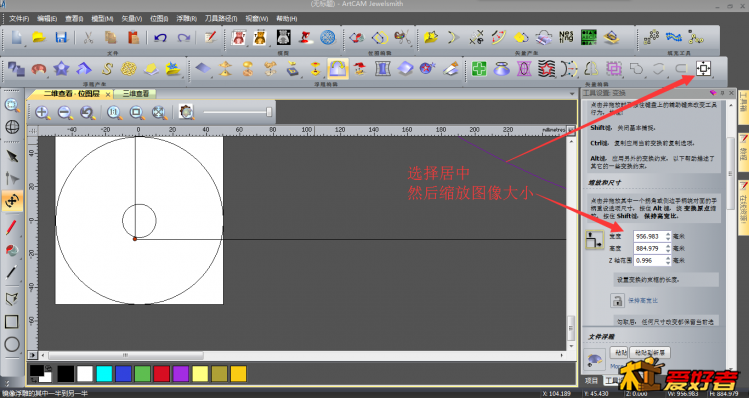Click the Paste clipboard icon
This screenshot has height=398, width=749.
click(133, 37)
